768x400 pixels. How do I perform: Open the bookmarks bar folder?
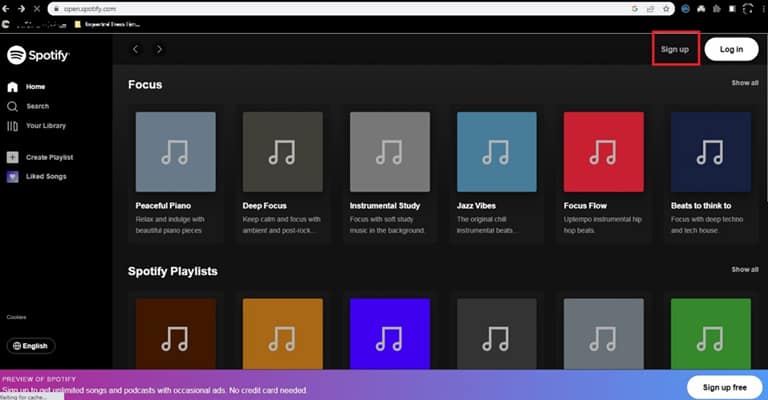[x=107, y=24]
